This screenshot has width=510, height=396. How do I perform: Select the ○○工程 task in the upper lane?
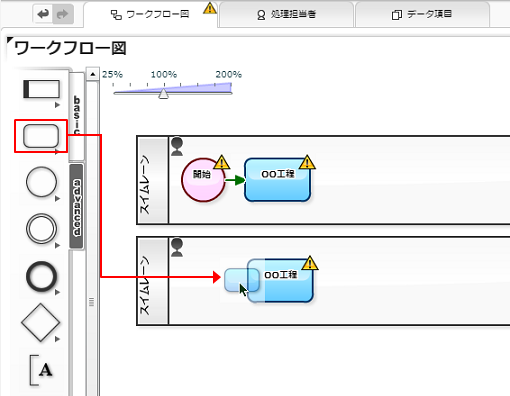[278, 180]
